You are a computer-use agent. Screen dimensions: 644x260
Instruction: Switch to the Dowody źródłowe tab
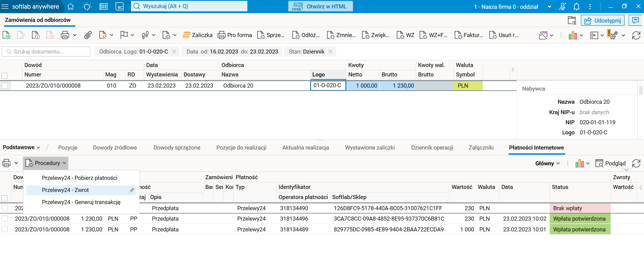click(x=115, y=148)
